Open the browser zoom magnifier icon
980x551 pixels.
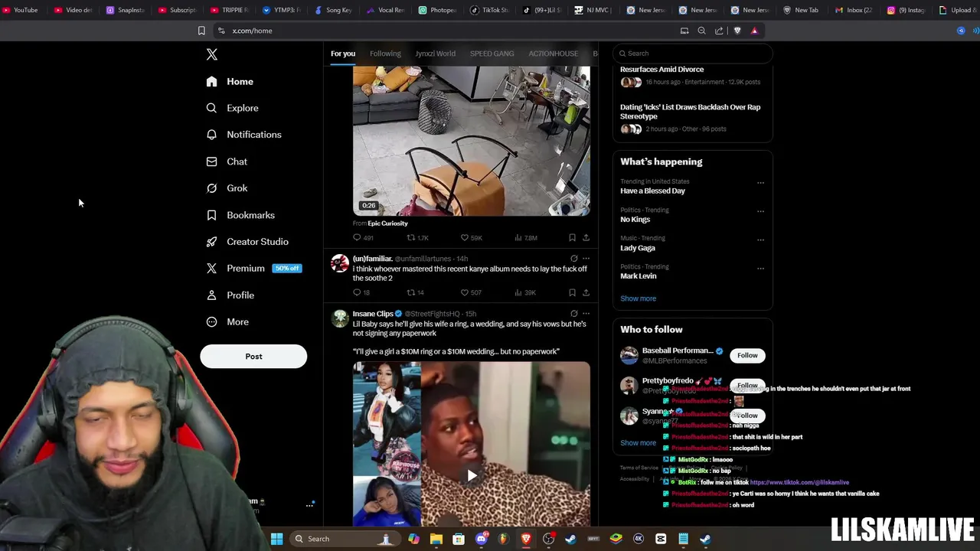(x=701, y=31)
